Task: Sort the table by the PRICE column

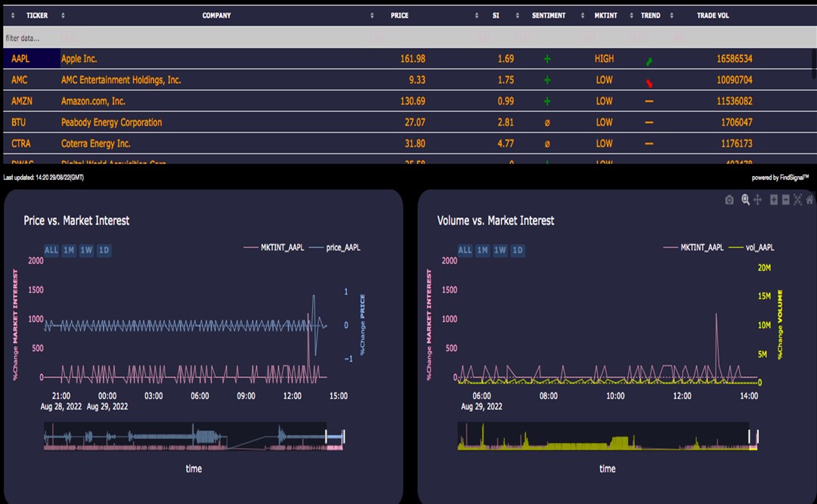Action: pos(373,16)
